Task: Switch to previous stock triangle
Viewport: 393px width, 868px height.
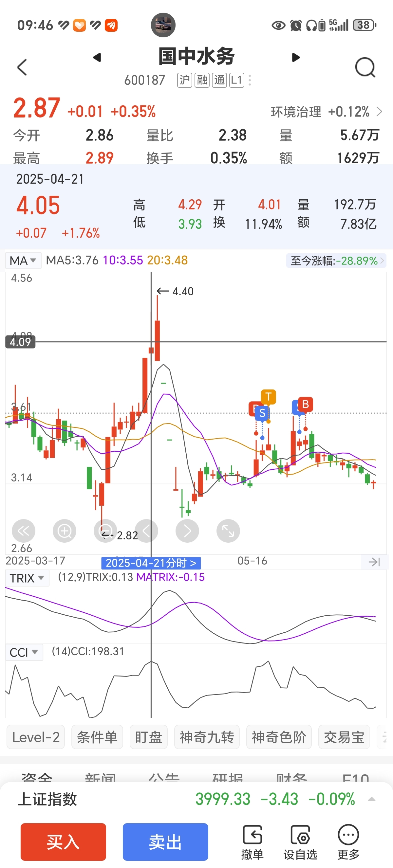Action: 97,57
